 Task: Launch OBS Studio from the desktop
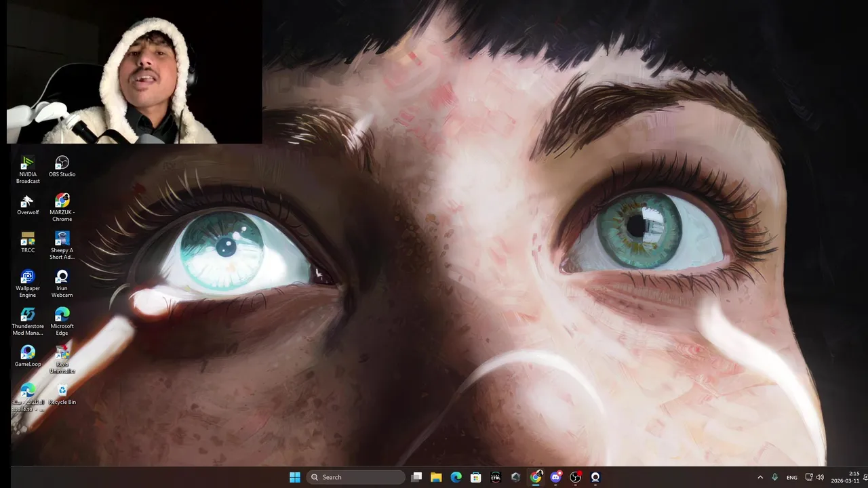tap(62, 167)
